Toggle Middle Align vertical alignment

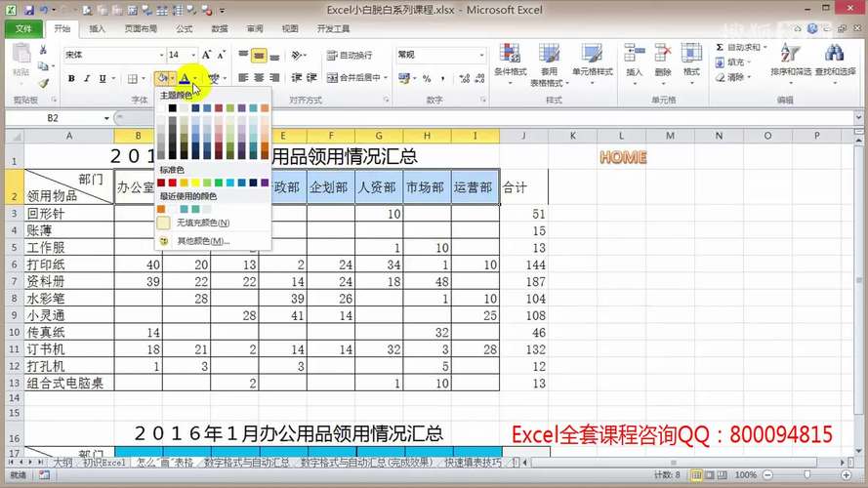[x=259, y=55]
